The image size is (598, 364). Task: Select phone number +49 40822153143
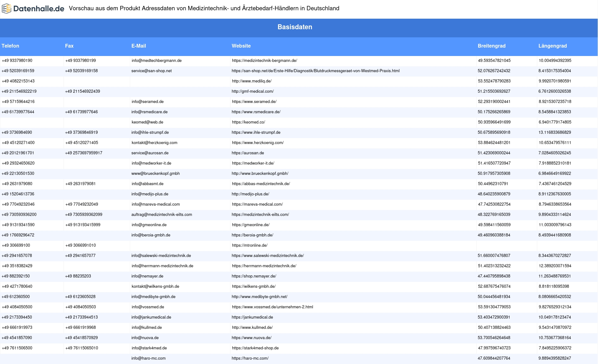[18, 81]
